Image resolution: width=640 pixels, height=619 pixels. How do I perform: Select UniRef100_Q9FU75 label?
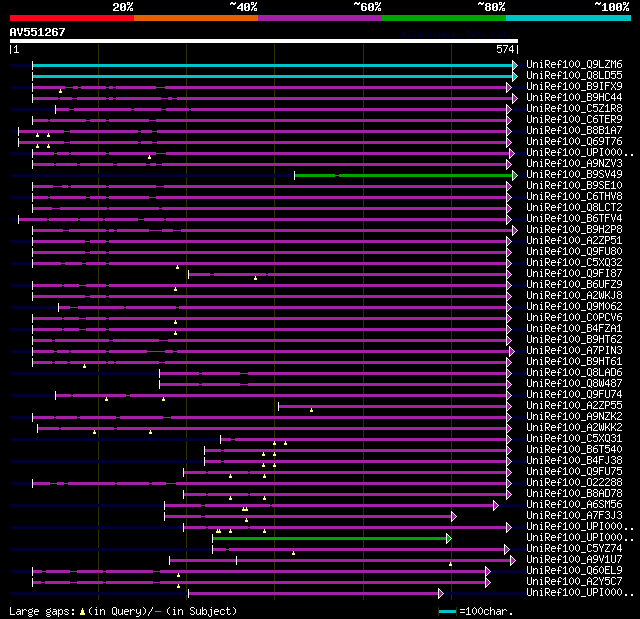(574, 472)
